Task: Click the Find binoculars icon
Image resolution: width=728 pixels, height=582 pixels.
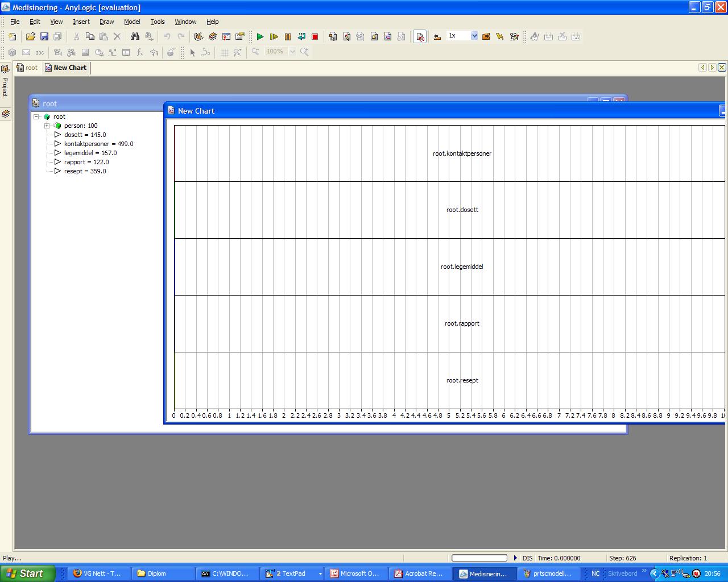Action: 135,36
